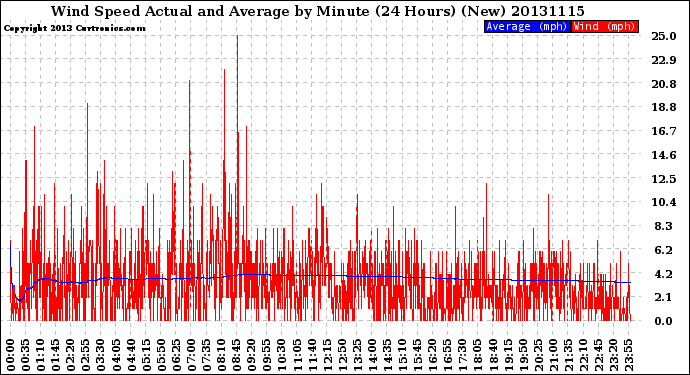Click the 4.2 y-axis label

tap(664, 273)
